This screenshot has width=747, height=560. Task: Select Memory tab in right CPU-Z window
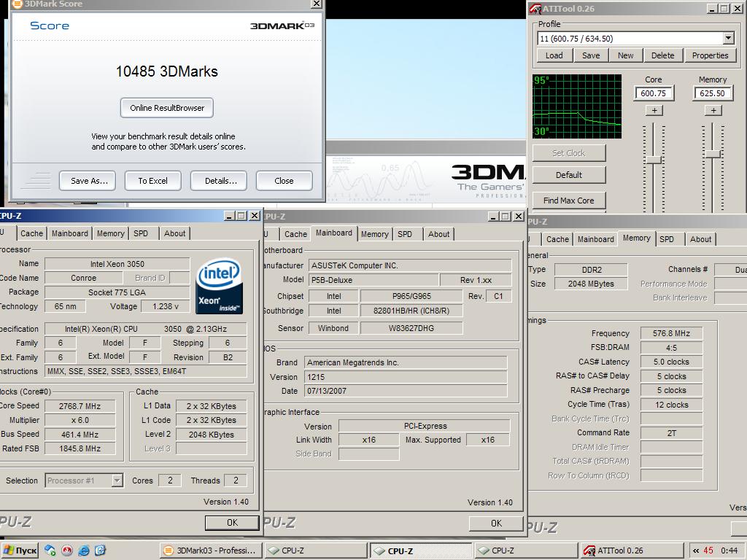tap(636, 238)
